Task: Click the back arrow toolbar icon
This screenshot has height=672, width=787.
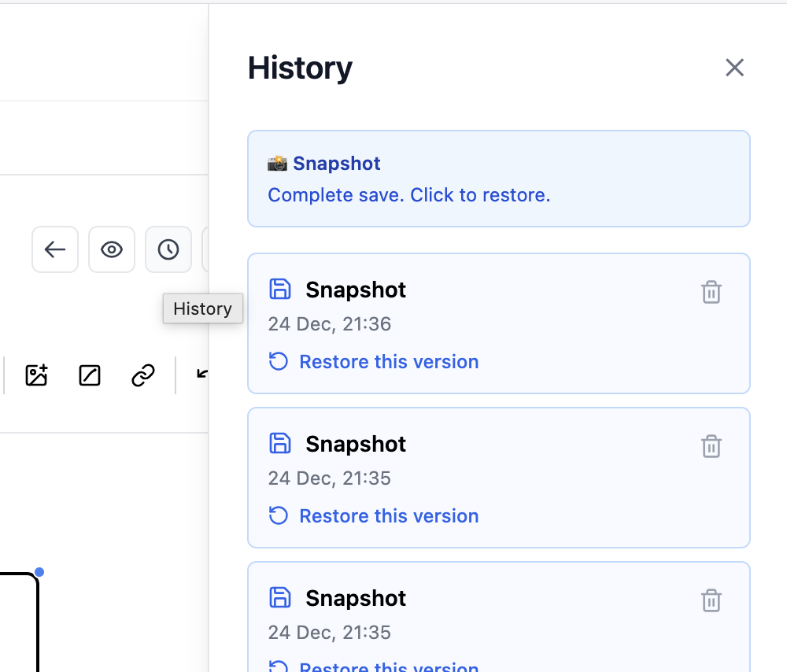Action: pos(54,249)
